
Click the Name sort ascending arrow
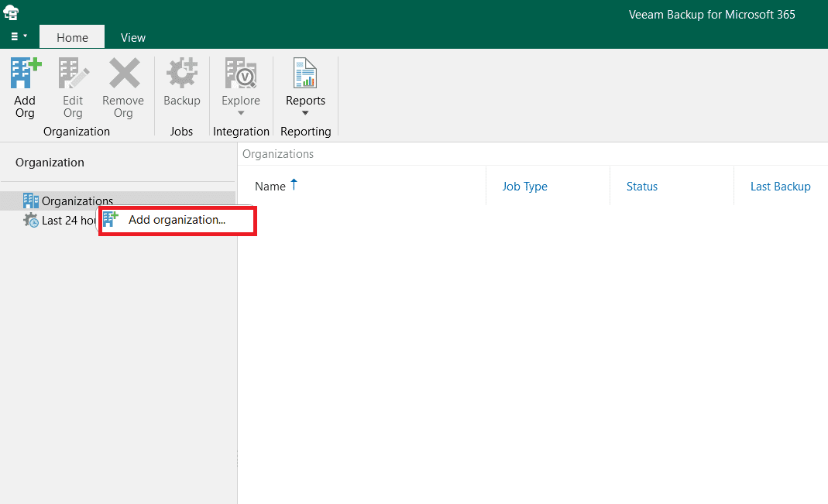294,185
